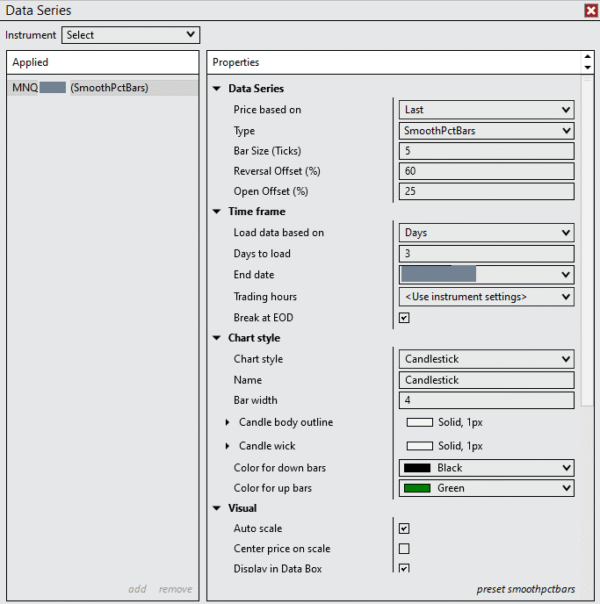
Task: Open the Load data based on dropdown
Action: click(486, 233)
